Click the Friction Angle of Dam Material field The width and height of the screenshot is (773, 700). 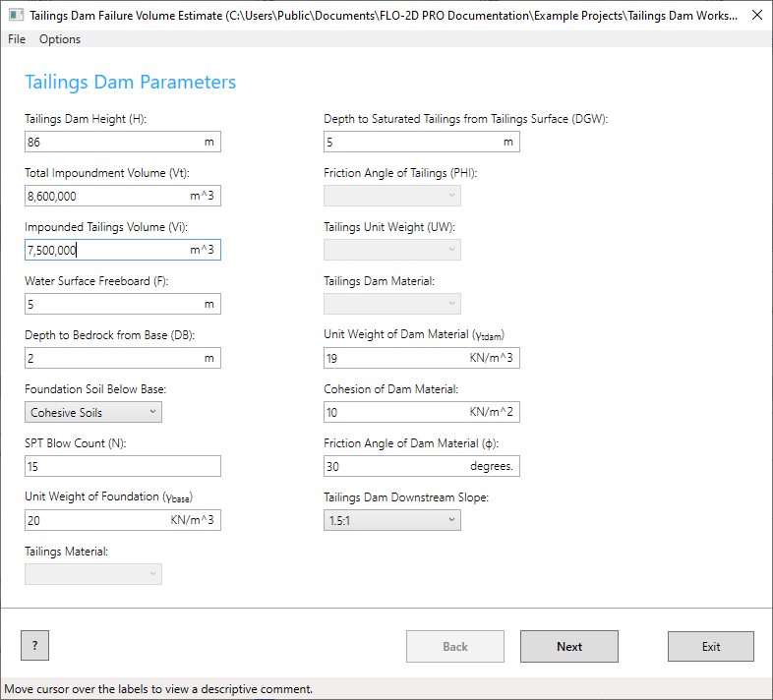(395, 466)
